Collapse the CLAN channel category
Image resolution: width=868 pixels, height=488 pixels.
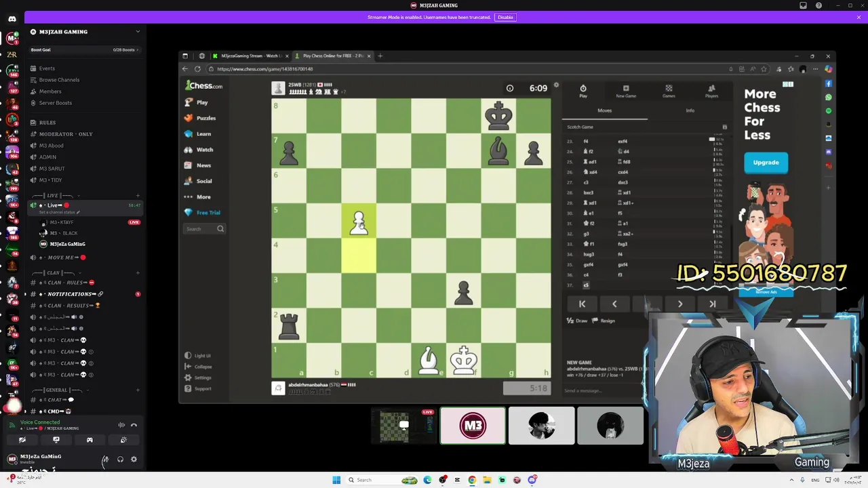(52, 273)
